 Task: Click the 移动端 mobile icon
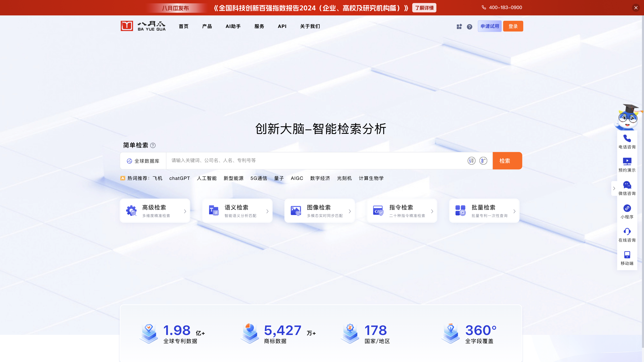(x=627, y=255)
